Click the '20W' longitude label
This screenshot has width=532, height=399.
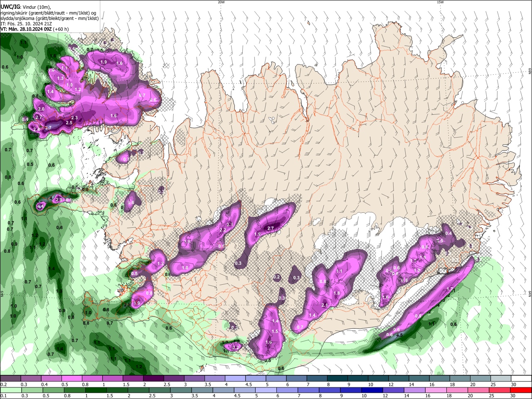click(221, 2)
